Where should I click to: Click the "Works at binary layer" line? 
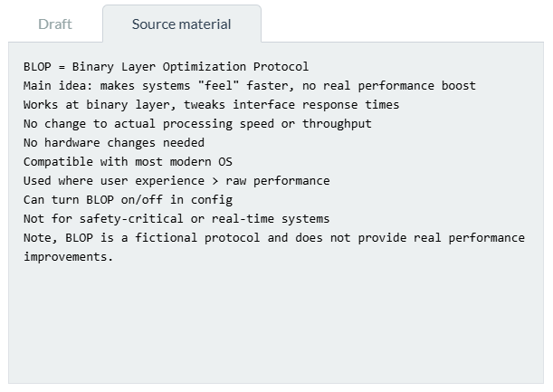pyautogui.click(x=211, y=104)
